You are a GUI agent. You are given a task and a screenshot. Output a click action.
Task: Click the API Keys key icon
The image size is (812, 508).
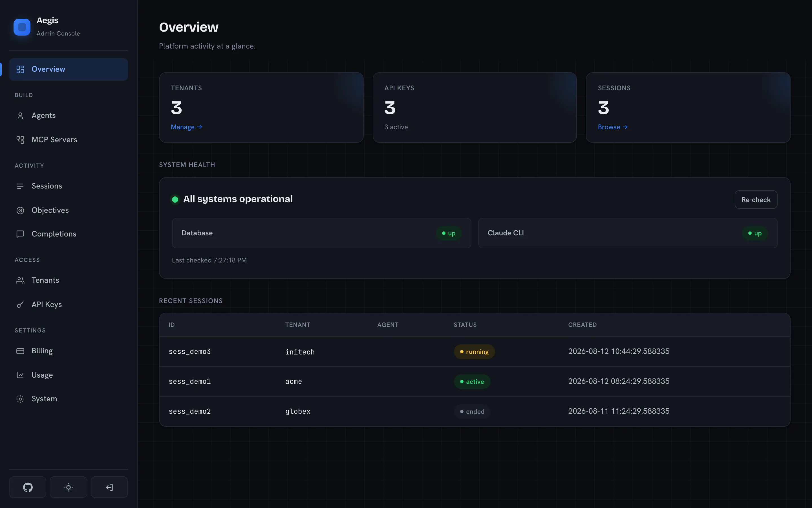pyautogui.click(x=20, y=305)
